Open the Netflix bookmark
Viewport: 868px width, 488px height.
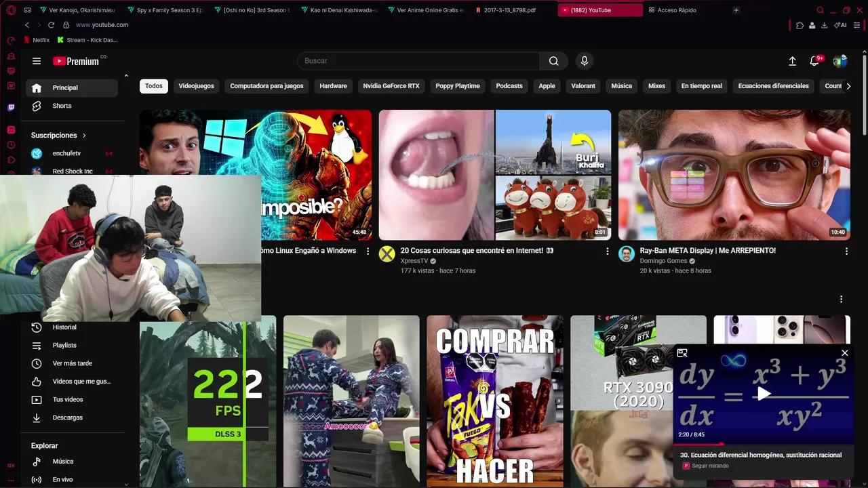(37, 40)
